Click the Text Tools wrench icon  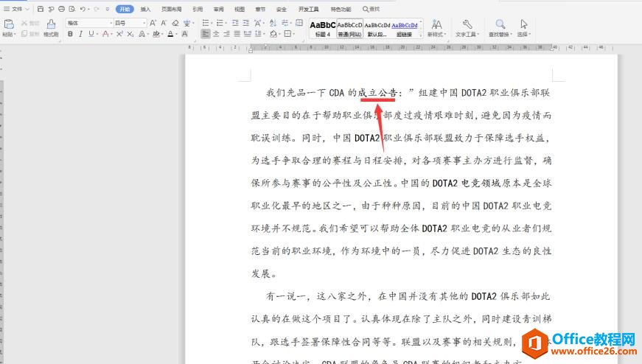click(467, 24)
